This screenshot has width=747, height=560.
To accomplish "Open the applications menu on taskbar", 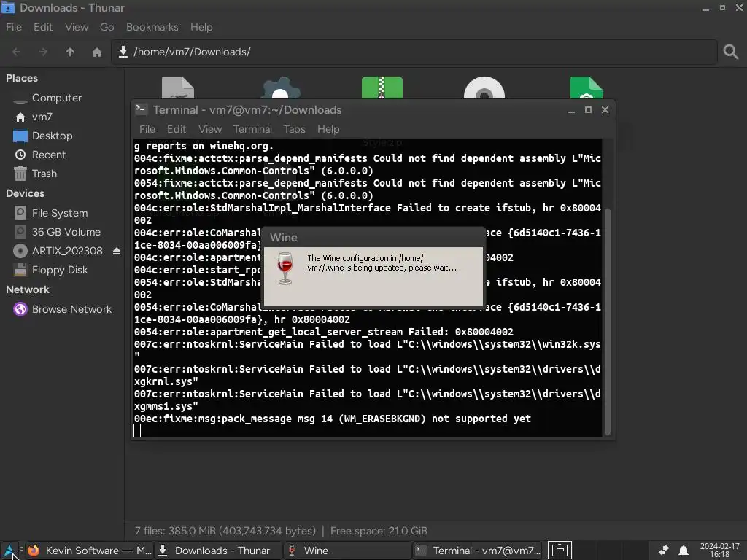I will (9, 551).
